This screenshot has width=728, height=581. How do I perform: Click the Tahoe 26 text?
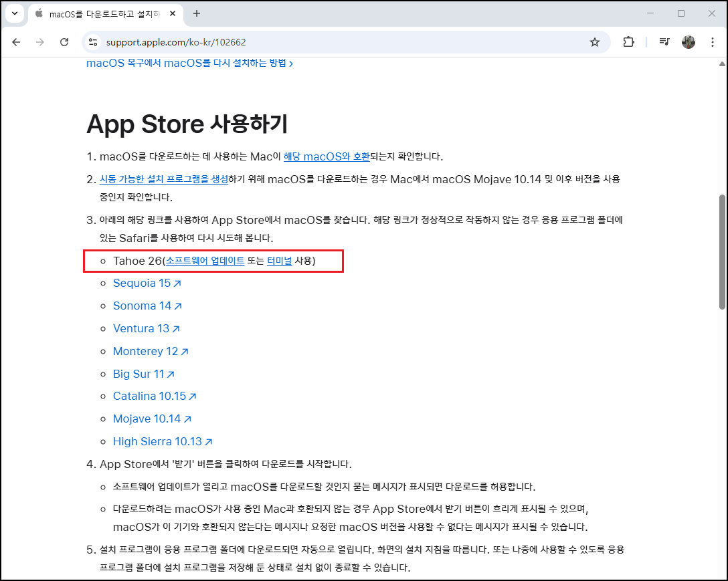point(137,261)
